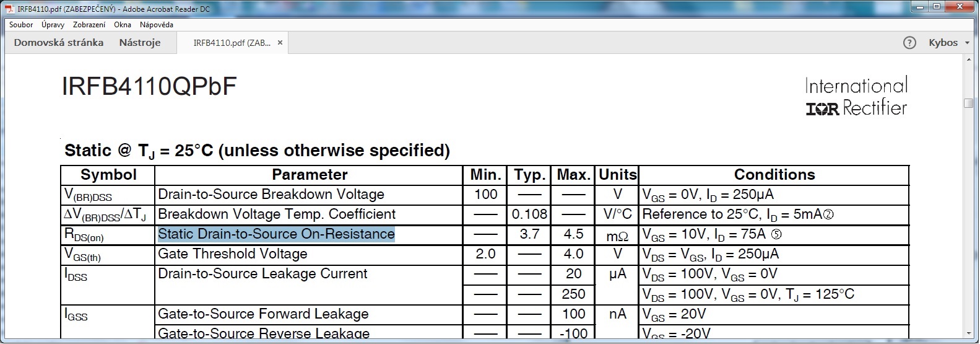
Task: Minimize the Acrobat Reader window
Action: pyautogui.click(x=920, y=7)
